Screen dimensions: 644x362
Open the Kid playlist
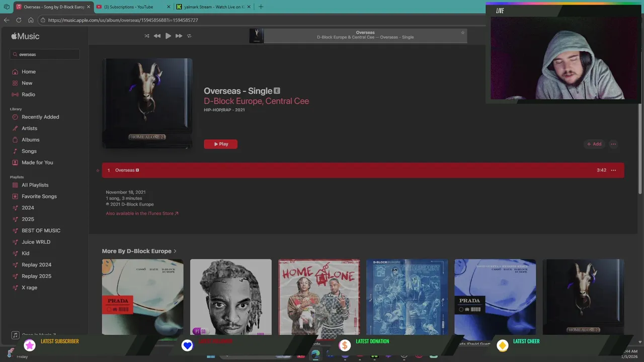click(25, 253)
